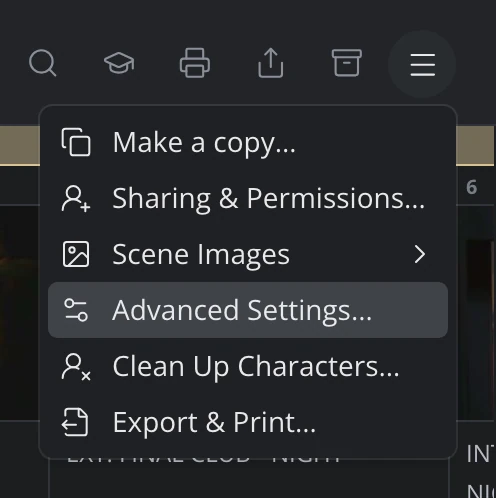Click the sliders icon beside Advanced Settings
Screen dimensions: 496x498
pos(76,310)
